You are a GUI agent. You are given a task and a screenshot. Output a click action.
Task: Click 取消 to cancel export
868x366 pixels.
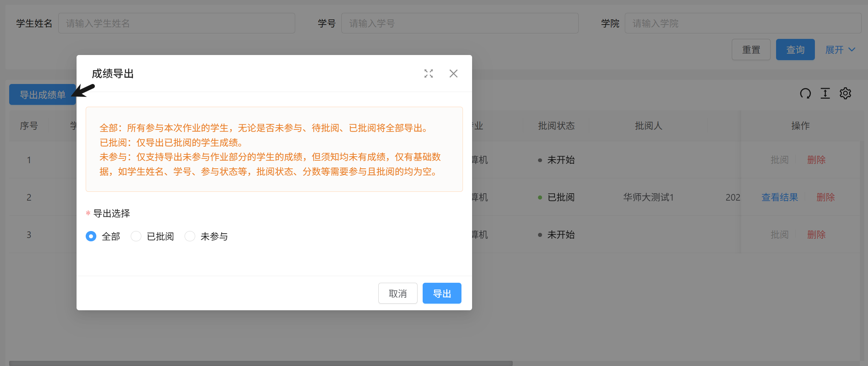397,293
